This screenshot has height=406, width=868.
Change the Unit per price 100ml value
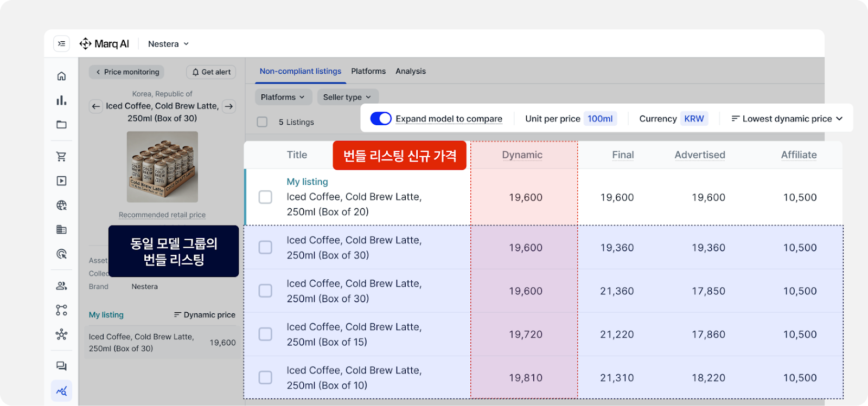click(x=600, y=119)
